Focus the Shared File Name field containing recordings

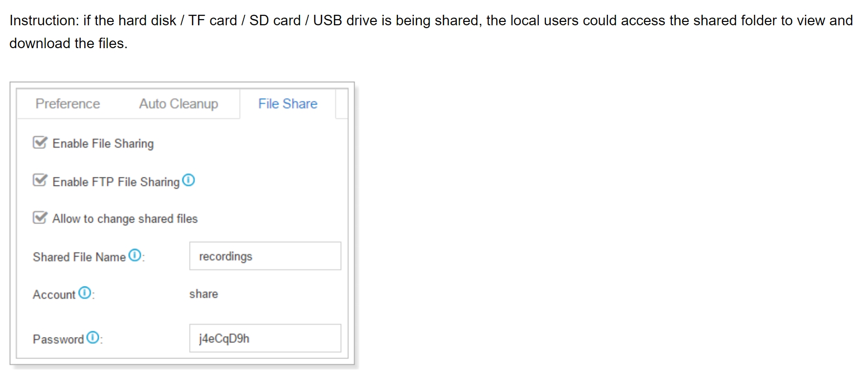tap(265, 256)
